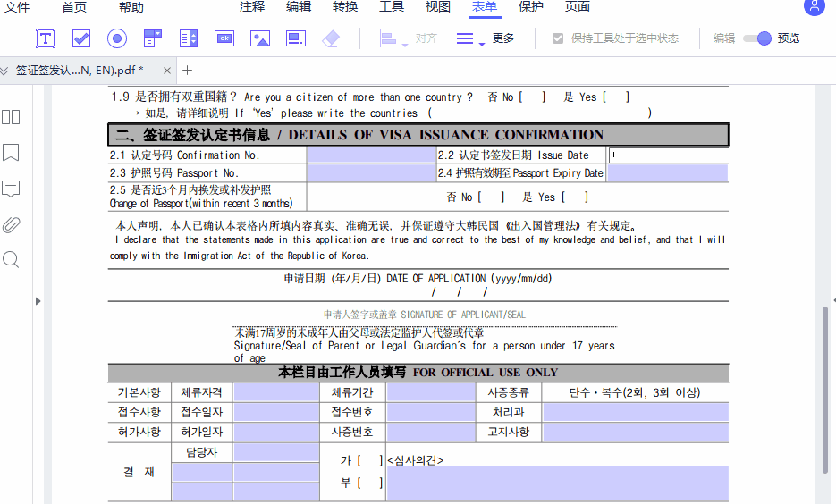Click the Passport Expiry Date field
This screenshot has height=504, width=836.
click(668, 172)
